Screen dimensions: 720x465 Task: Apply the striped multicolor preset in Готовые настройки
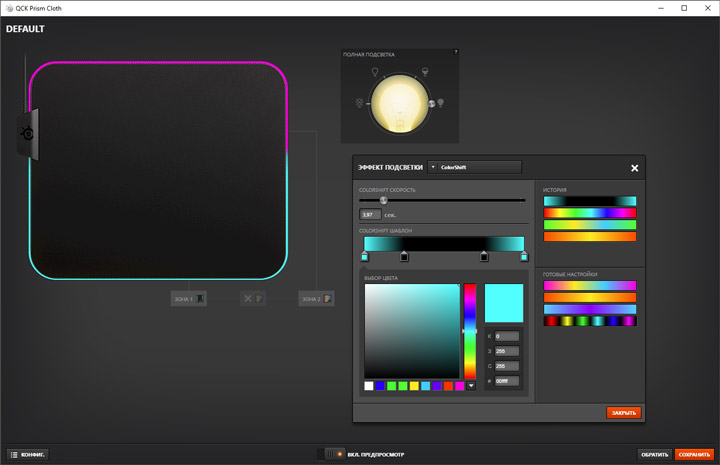[x=590, y=321]
